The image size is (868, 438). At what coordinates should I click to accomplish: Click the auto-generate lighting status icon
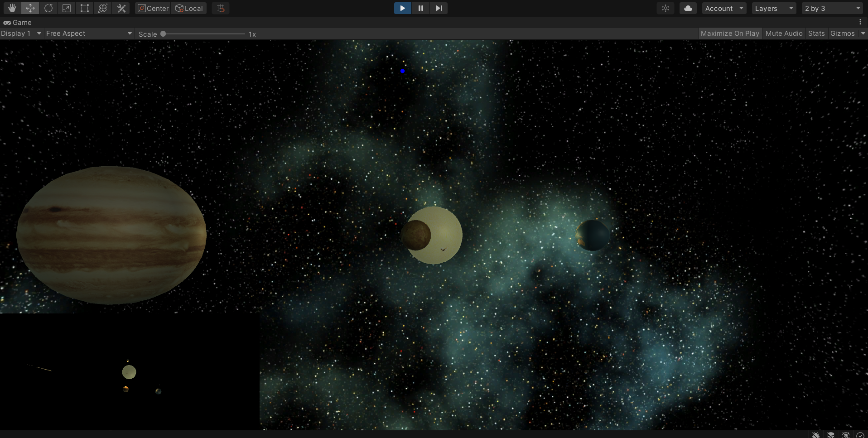tap(846, 435)
